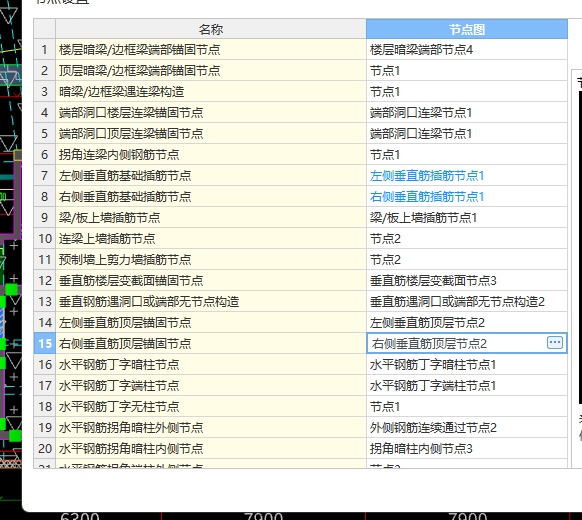Select 节点1 value in row 3

pos(467,92)
